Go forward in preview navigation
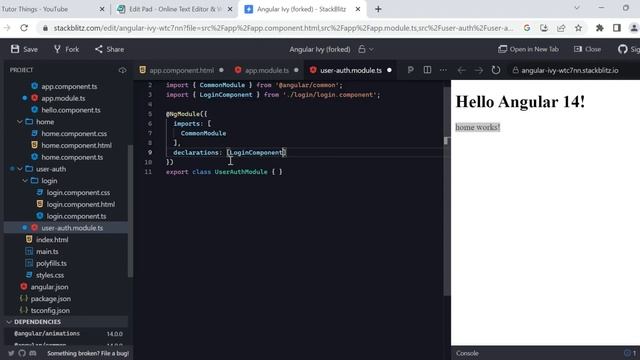The height and width of the screenshot is (360, 640). [x=478, y=70]
